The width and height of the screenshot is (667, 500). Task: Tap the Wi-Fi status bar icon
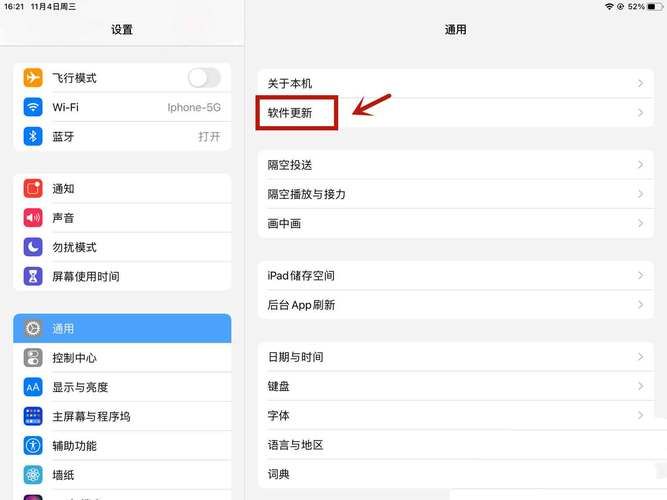pyautogui.click(x=609, y=6)
